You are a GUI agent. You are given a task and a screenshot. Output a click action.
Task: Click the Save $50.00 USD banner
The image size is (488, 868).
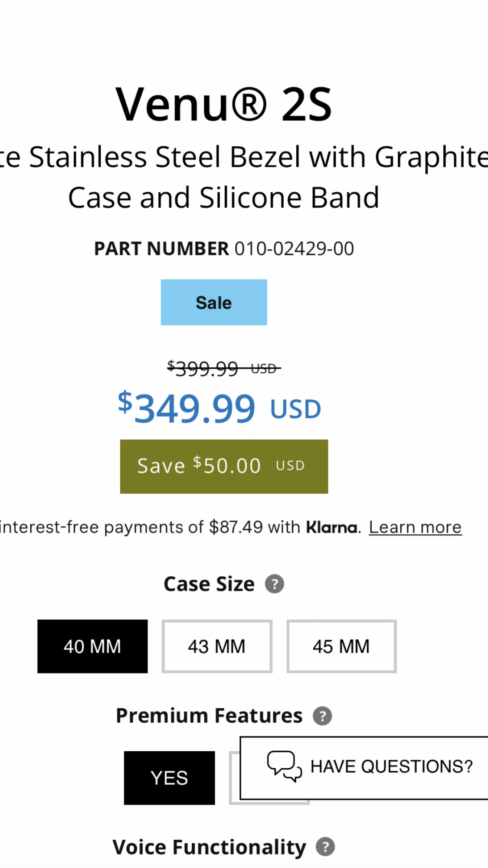(224, 466)
